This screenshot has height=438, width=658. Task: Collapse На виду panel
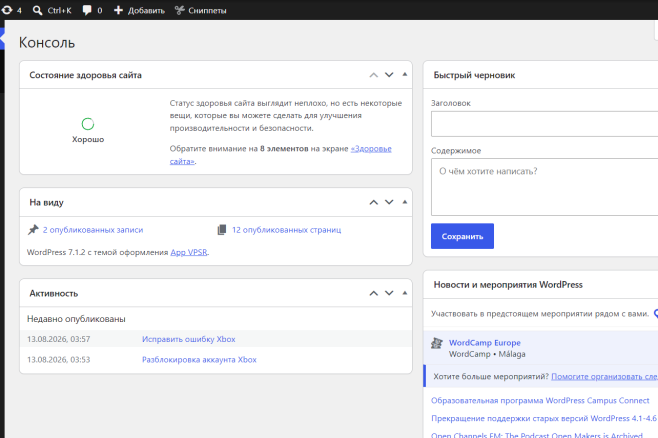(405, 202)
